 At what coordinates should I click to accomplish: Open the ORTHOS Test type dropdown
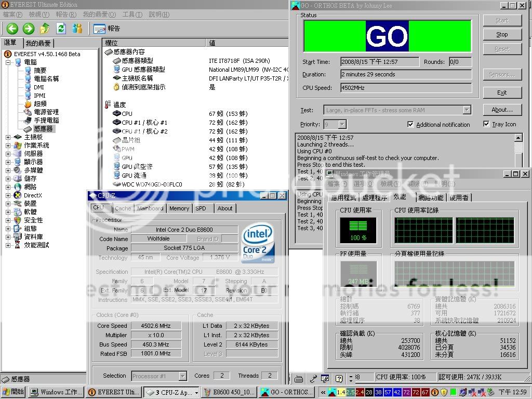[467, 110]
